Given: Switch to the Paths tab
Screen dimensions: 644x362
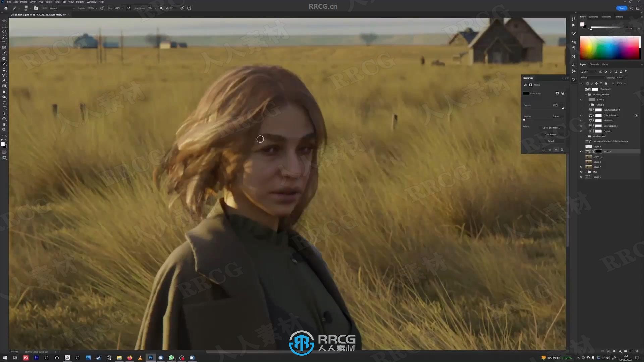Looking at the screenshot, I should (605, 64).
